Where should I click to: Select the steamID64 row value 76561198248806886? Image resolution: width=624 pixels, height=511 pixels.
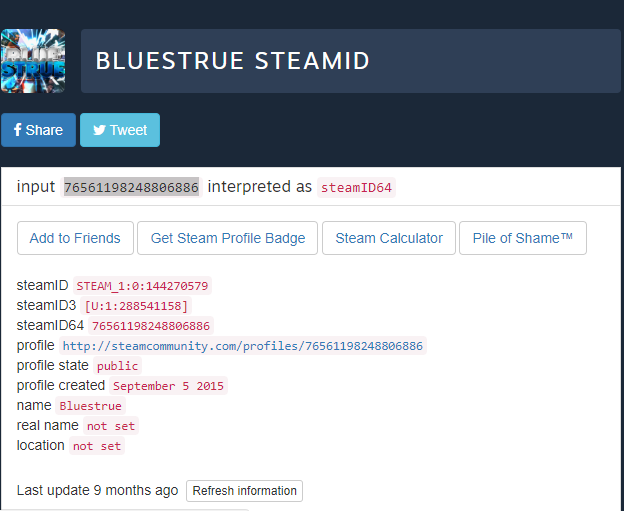point(151,326)
